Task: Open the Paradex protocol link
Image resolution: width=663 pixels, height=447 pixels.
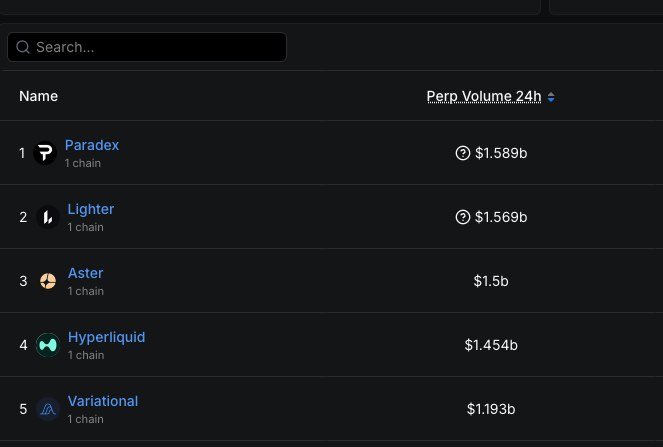Action: pos(92,145)
